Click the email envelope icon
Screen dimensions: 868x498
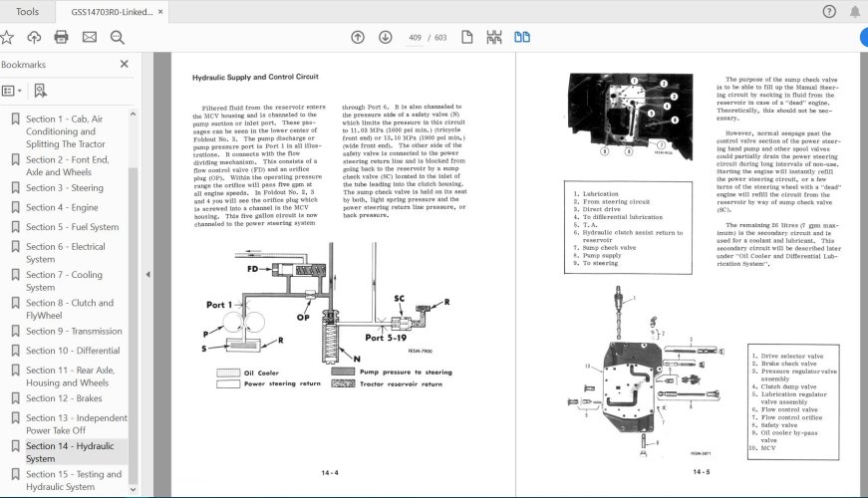(x=89, y=37)
